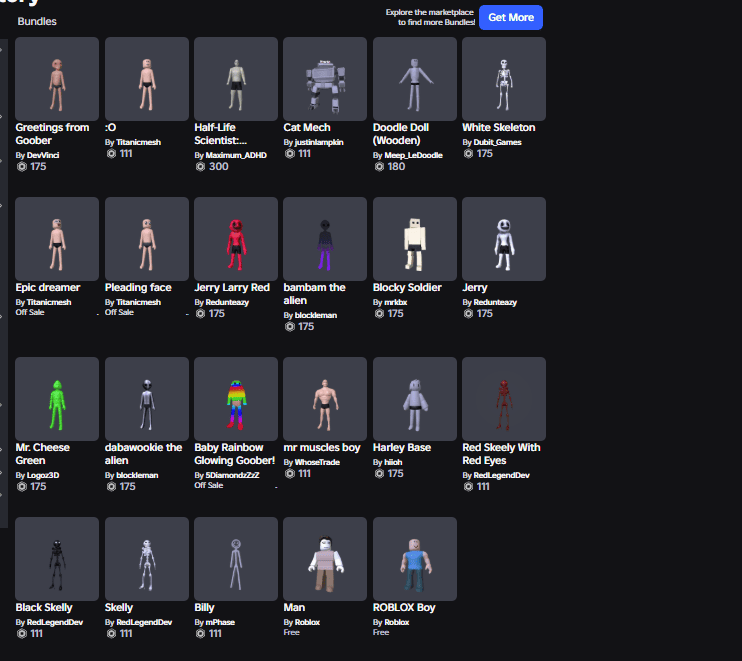Open Redunteazy profile under Jerry Larry Red
Screen dimensions: 742x661
coord(227,302)
